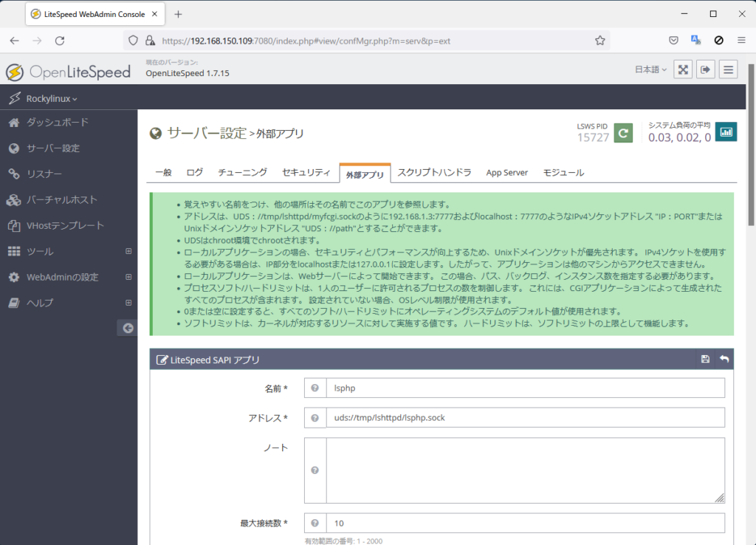
Task: Click the back arrow icon in SAPI panel
Action: 724,360
